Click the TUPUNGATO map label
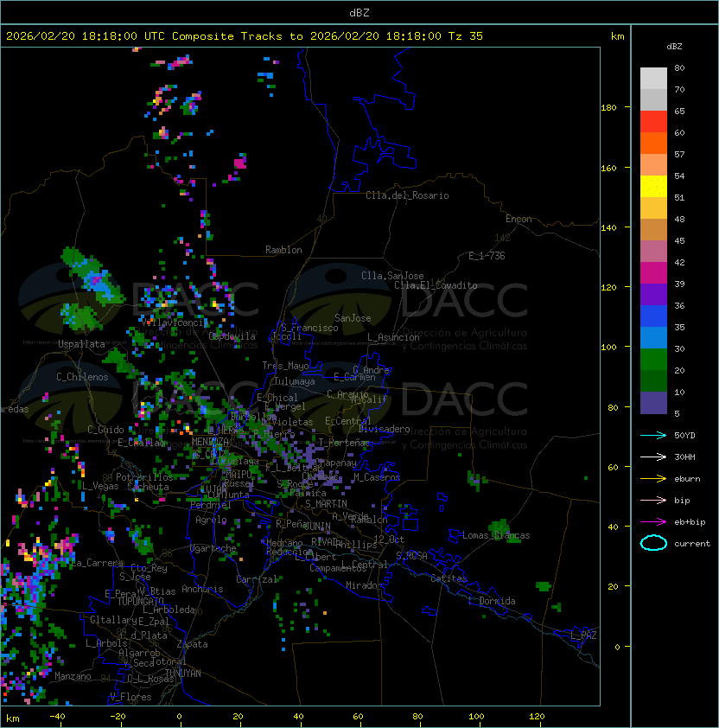719x728 pixels. coord(140,602)
